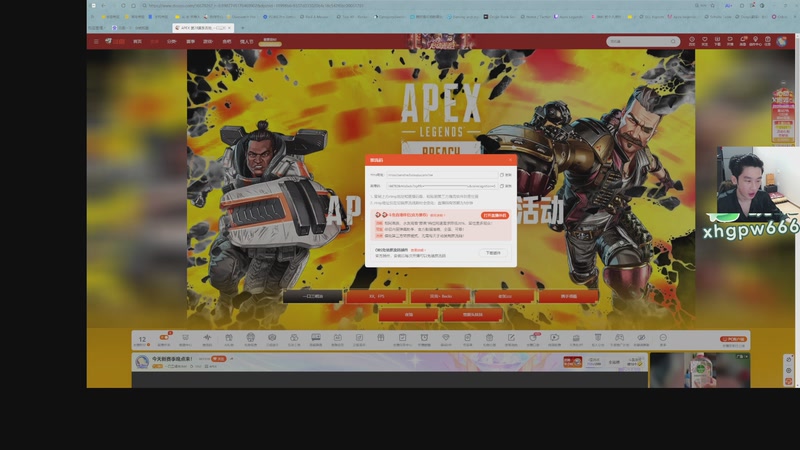
Task: Click the pulse waveform icon in bottom toolbar
Action: tap(207, 339)
